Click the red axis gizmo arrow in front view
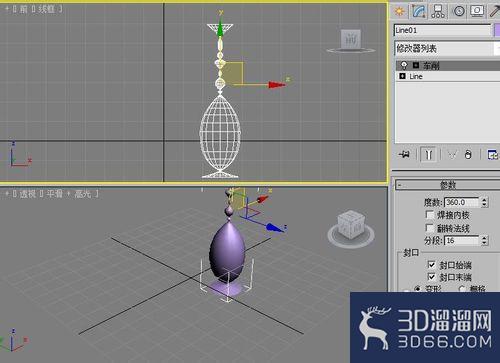Image resolution: width=500 pixels, height=363 pixels. click(277, 85)
